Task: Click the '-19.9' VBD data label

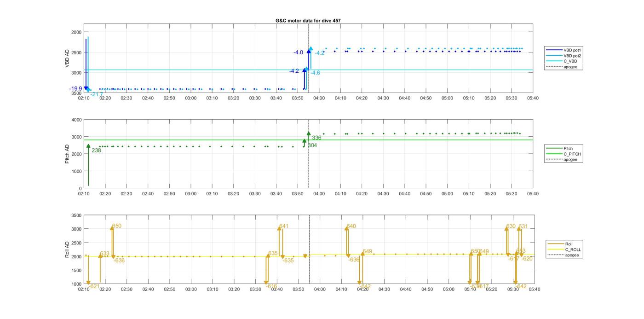Action: point(76,88)
